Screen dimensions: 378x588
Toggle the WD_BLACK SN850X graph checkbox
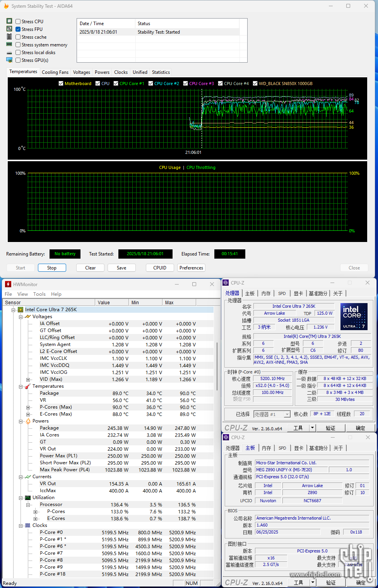pos(255,84)
